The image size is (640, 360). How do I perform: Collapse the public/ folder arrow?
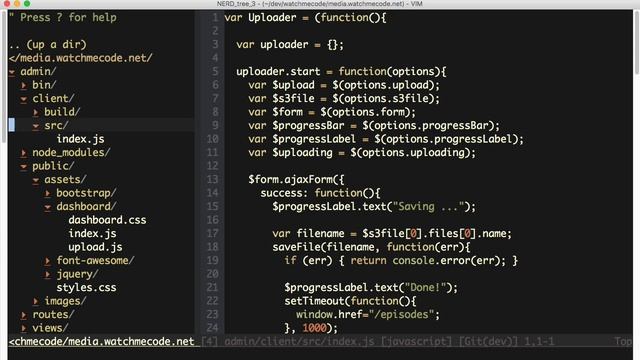click(x=24, y=167)
